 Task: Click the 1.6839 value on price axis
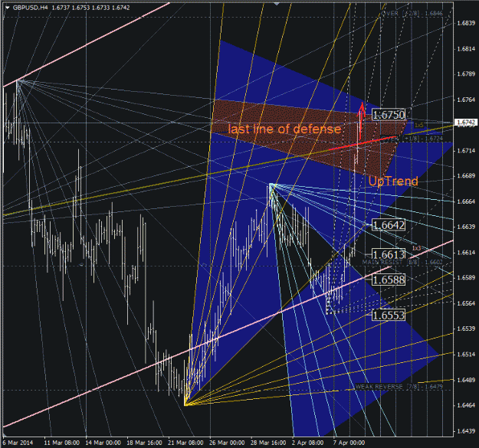[466, 23]
